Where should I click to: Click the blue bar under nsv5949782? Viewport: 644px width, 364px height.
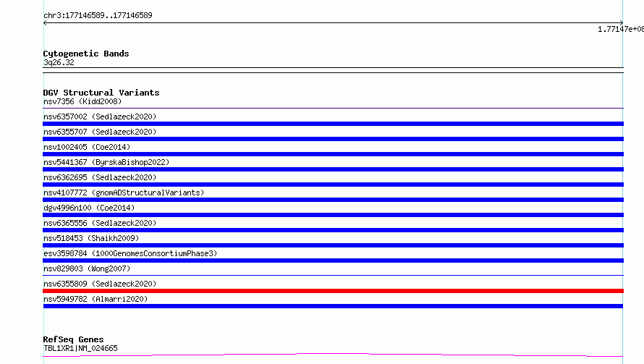click(x=333, y=306)
